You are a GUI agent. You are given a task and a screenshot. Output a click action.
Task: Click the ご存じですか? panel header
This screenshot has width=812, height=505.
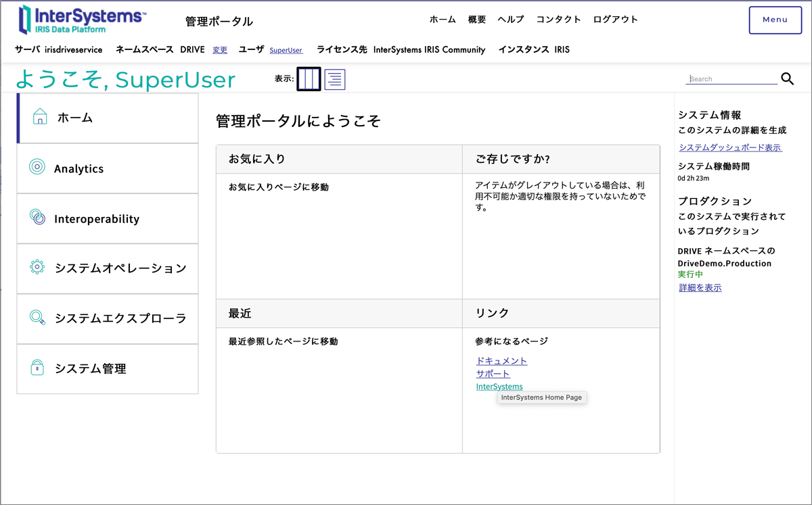tap(561, 160)
